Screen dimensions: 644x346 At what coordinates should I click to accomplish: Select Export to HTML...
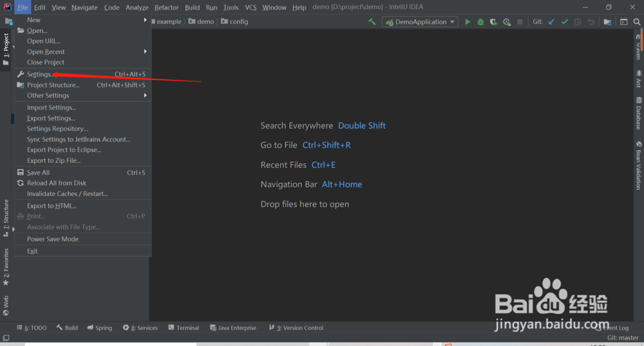point(83,206)
